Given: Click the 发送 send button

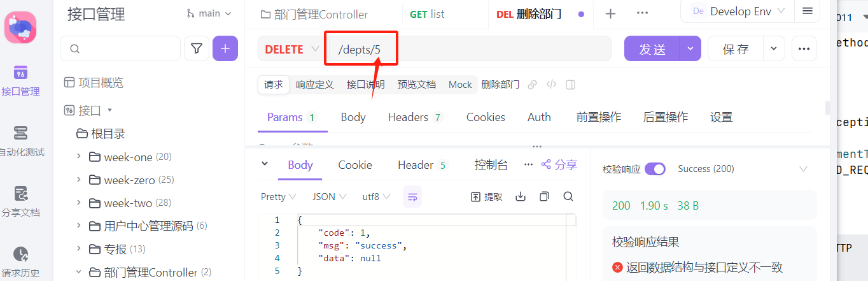Looking at the screenshot, I should (652, 49).
